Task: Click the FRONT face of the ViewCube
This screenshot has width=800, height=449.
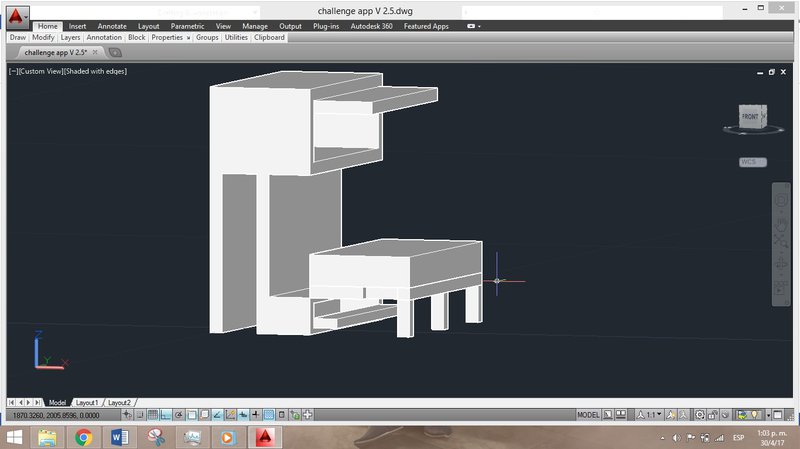Action: (750, 118)
